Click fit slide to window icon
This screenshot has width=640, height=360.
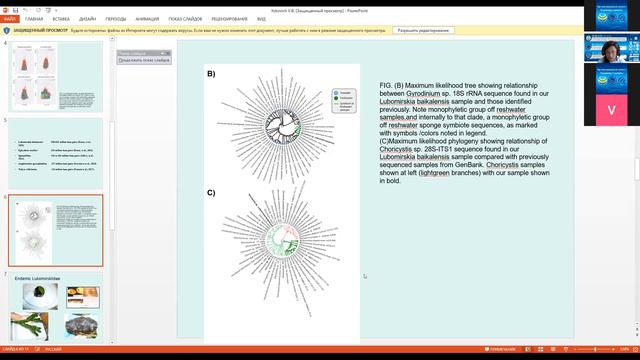pos(636,349)
